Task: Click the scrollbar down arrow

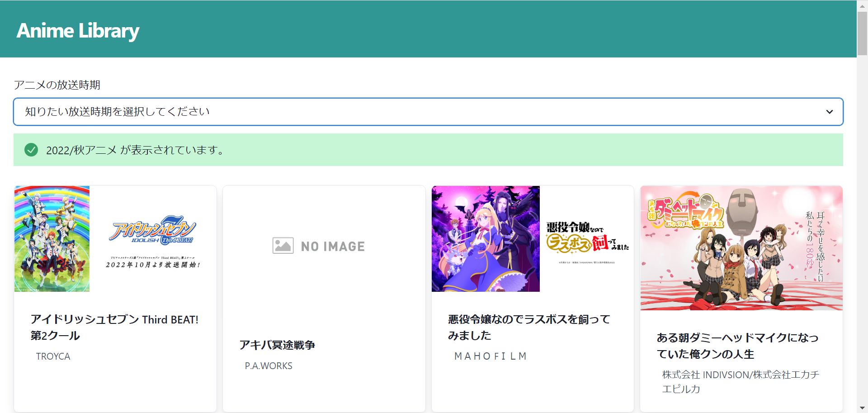Action: click(862, 408)
